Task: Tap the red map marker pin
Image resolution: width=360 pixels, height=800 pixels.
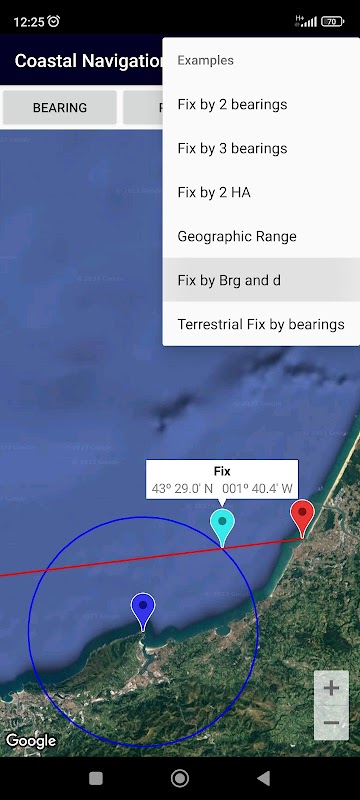Action: click(x=302, y=516)
